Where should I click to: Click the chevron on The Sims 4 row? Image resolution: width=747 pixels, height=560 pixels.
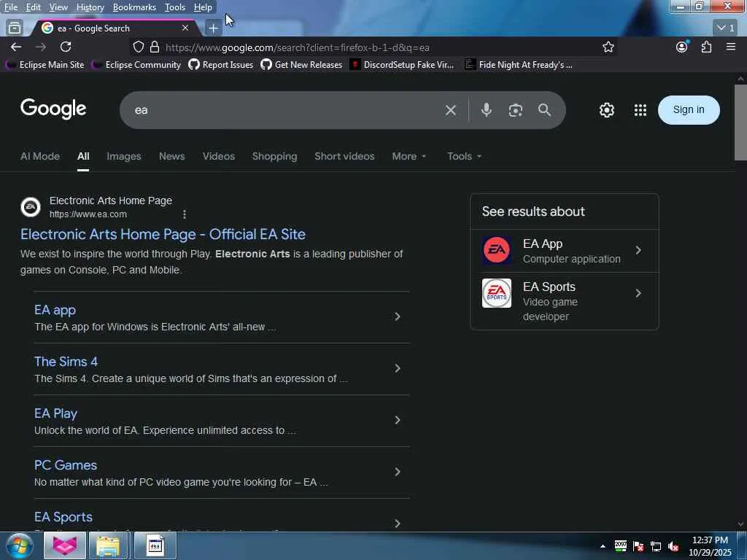(398, 368)
